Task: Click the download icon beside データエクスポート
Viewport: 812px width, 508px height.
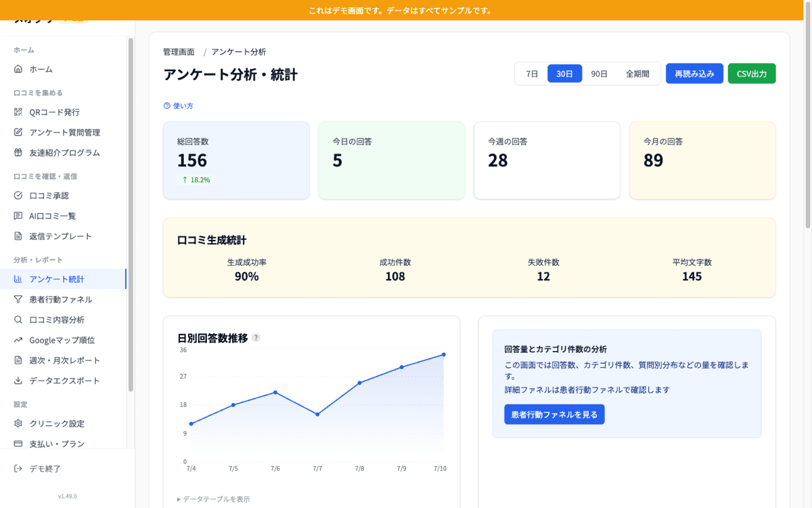Action: pyautogui.click(x=18, y=381)
